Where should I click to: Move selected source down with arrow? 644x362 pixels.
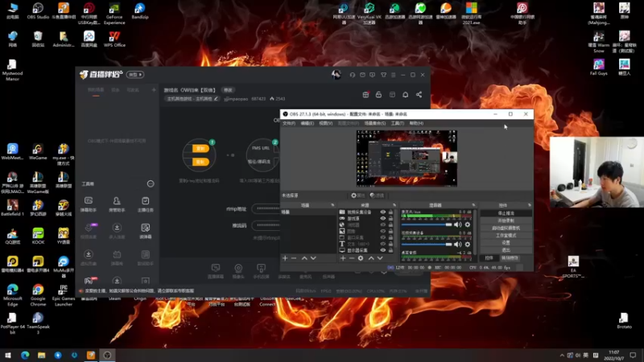click(x=380, y=258)
